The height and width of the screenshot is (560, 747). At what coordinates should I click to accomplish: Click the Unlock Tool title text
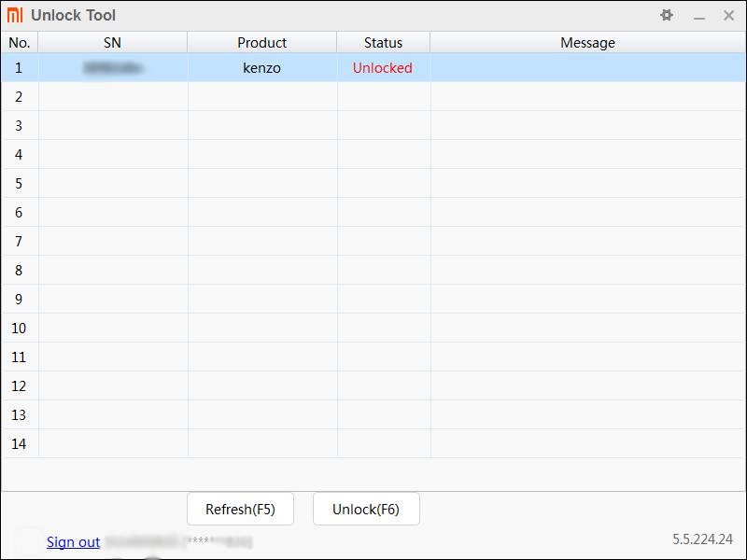click(74, 15)
